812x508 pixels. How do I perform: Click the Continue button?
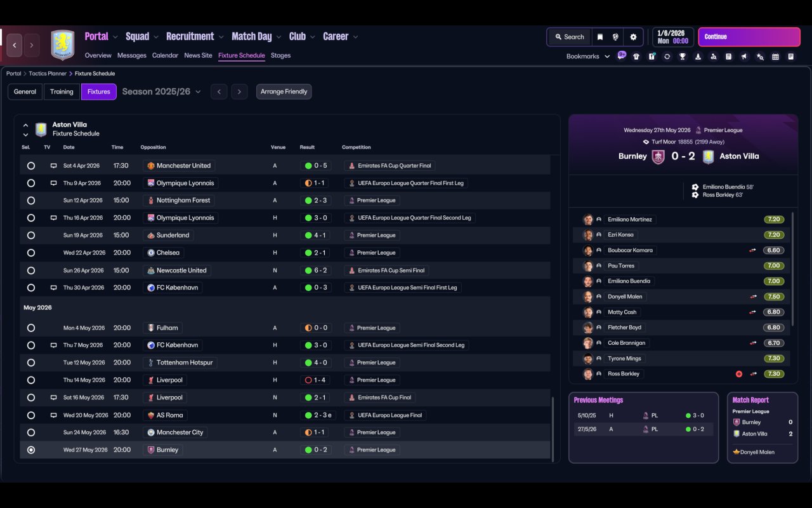749,37
